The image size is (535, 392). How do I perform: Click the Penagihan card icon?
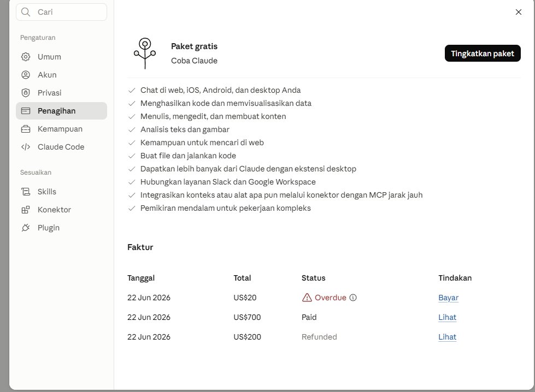pos(26,111)
